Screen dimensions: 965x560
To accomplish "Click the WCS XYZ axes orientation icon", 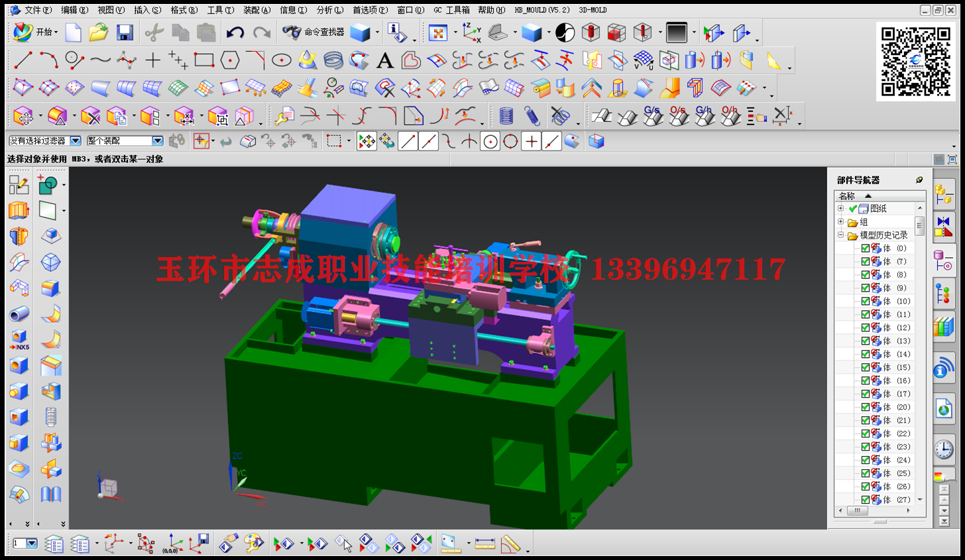I will click(471, 32).
